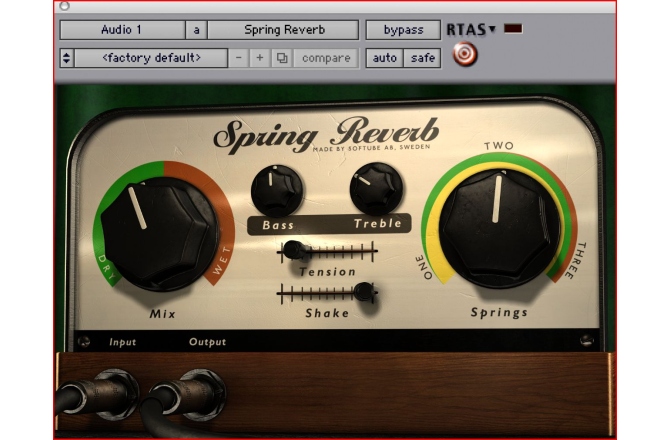The width and height of the screenshot is (672, 440).
Task: Click the plus preset button
Action: (x=260, y=58)
